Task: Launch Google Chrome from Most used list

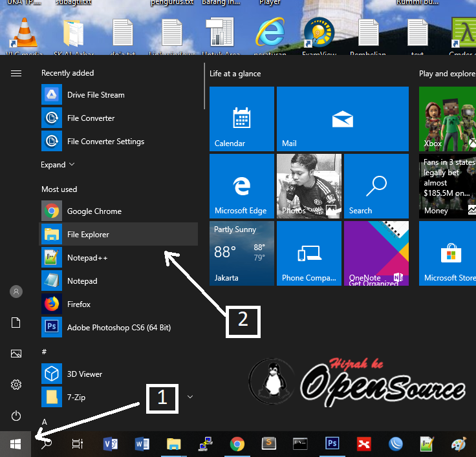Action: click(118, 211)
